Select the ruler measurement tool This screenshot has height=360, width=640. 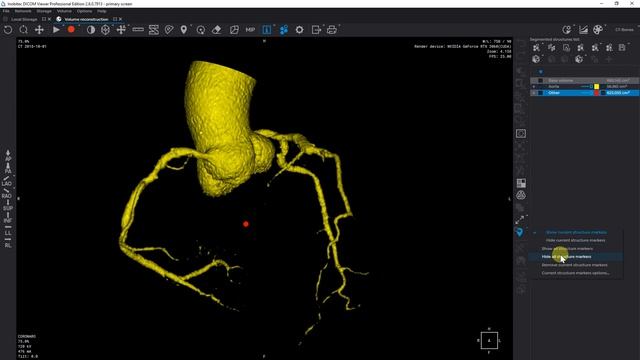[x=138, y=30]
